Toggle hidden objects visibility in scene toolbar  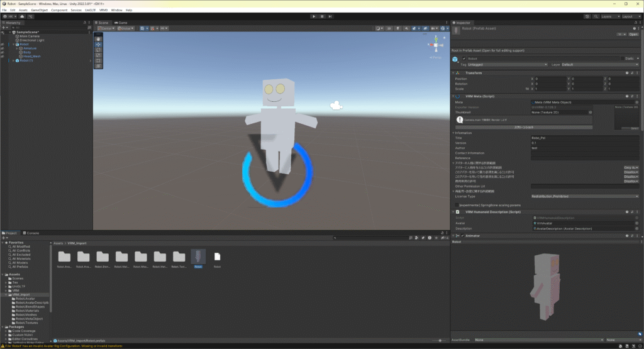tap(425, 28)
